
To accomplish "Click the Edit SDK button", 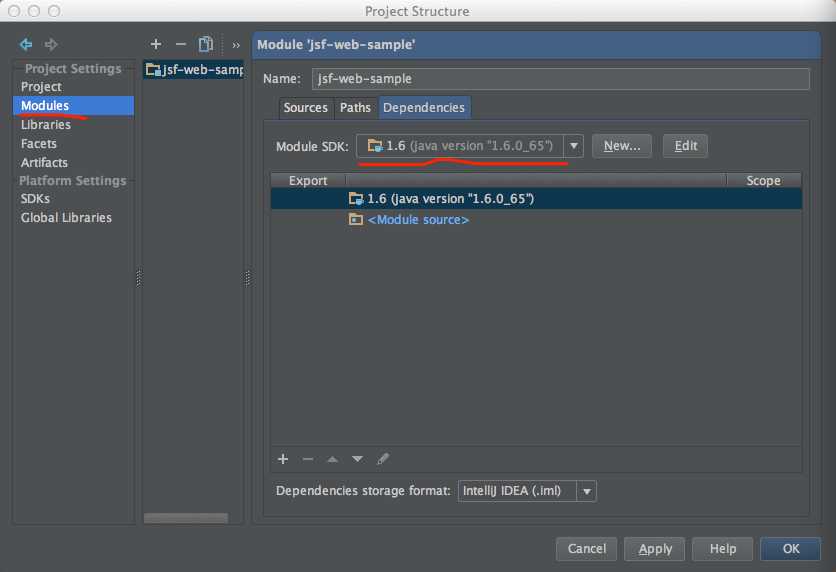I will tap(685, 146).
